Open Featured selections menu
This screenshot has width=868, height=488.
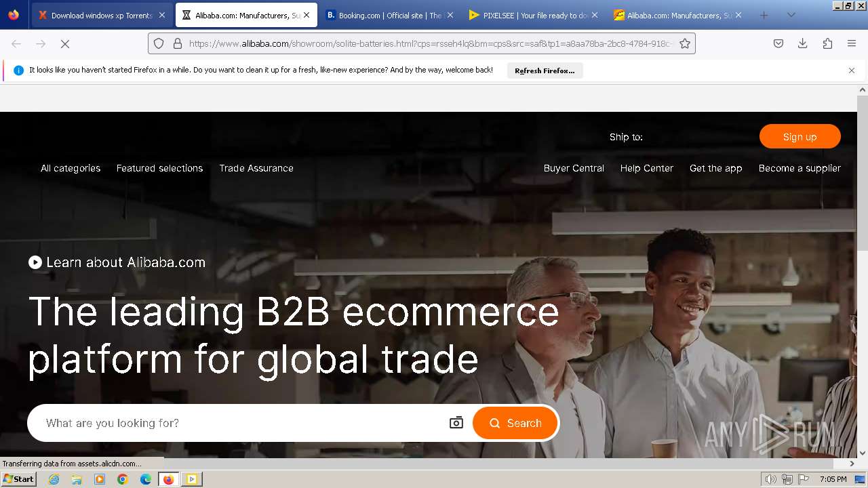point(159,168)
